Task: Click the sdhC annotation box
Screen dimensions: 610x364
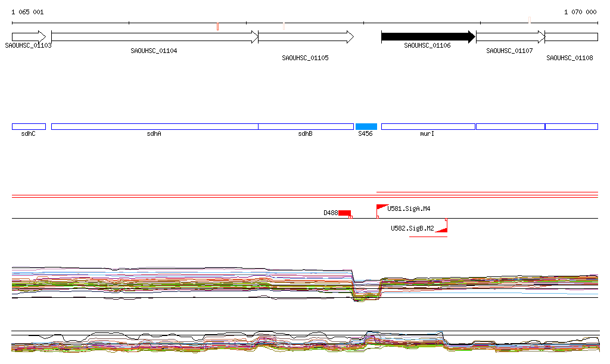Action: (x=29, y=126)
